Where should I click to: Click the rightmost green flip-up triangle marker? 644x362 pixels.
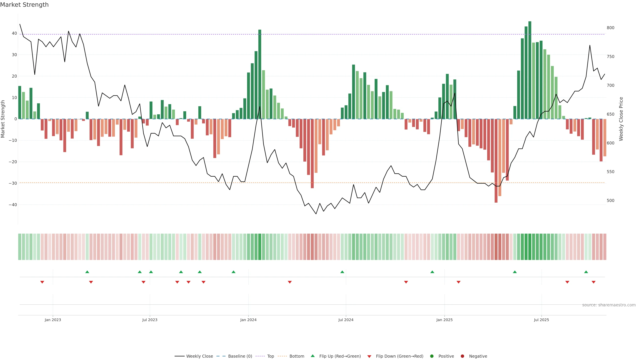click(x=586, y=272)
